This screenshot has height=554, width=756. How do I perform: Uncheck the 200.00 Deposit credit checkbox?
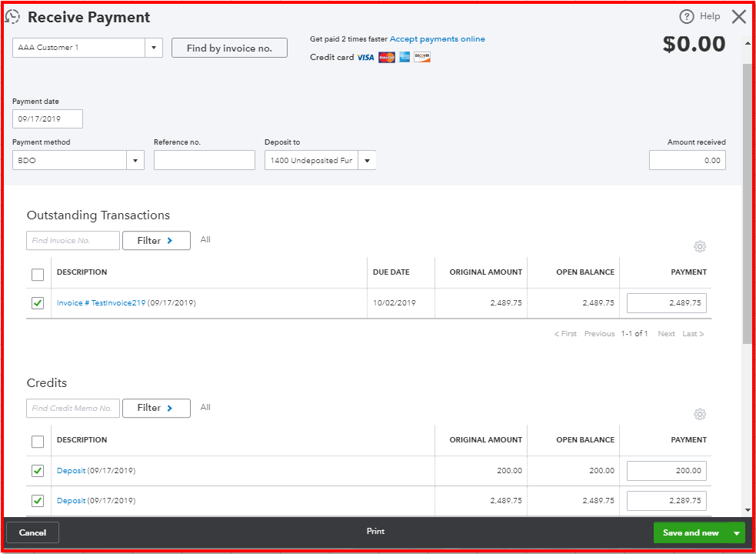38,470
